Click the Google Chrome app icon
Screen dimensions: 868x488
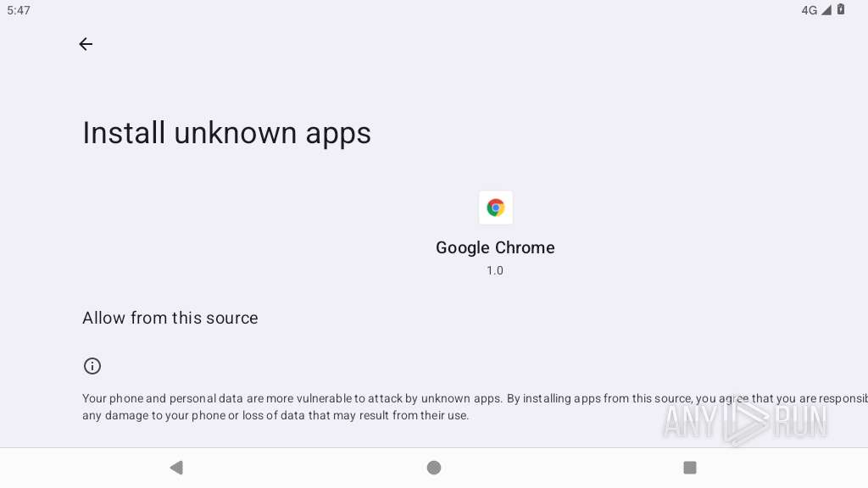[x=495, y=208]
